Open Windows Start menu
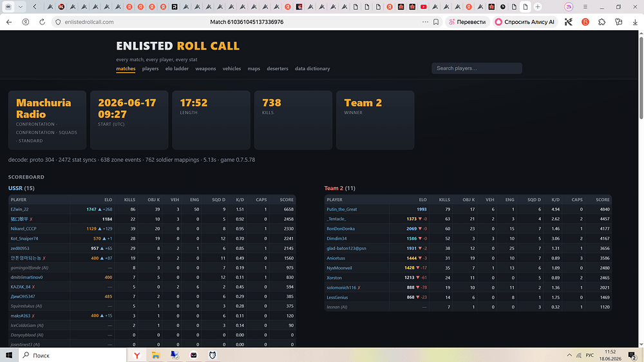Screen dimensions: 644x362 pyautogui.click(x=8, y=355)
